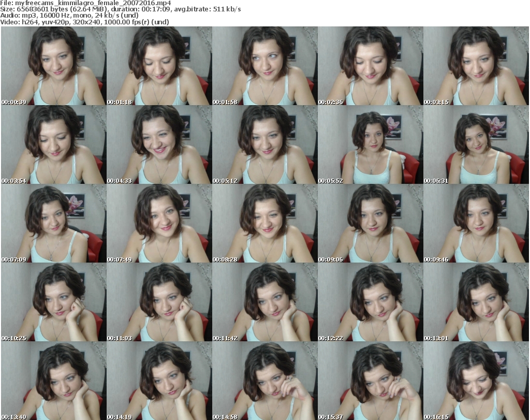Click the frame stamped 00:11:03
The height and width of the screenshot is (420, 530).
click(x=159, y=302)
